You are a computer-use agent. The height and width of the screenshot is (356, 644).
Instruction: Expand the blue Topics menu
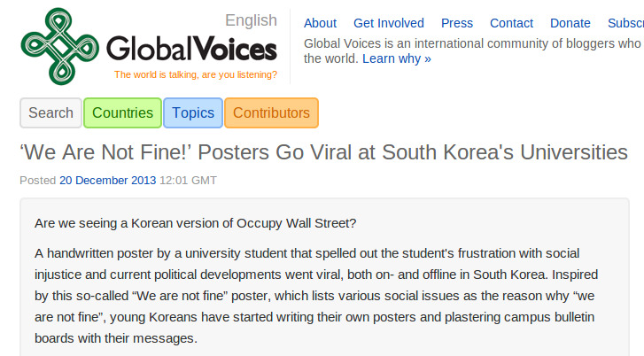pos(193,113)
